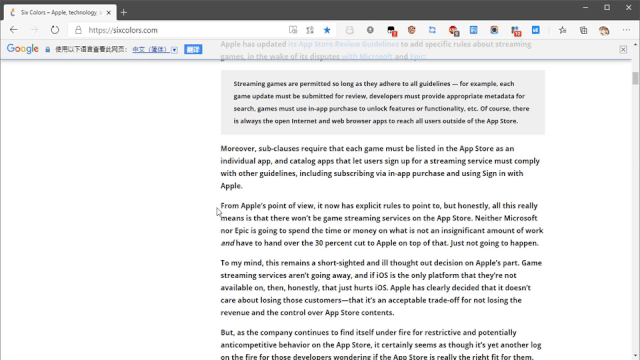Click the translate page icon in address bar
Image resolution: width=640 pixels, height=360 pixels.
pyautogui.click(x=310, y=30)
